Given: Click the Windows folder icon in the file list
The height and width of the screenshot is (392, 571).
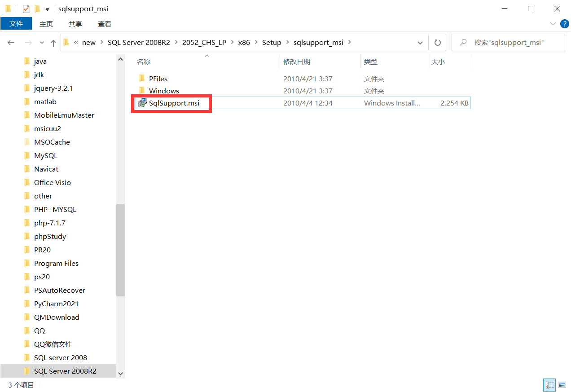Looking at the screenshot, I should 142,91.
